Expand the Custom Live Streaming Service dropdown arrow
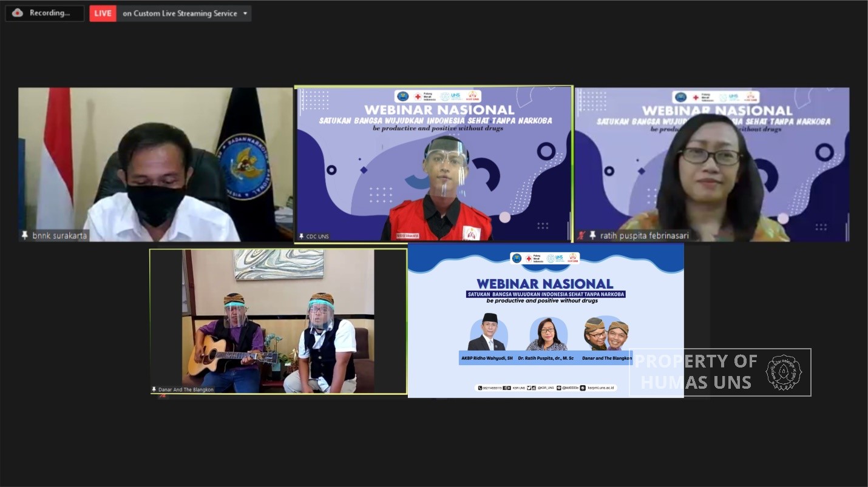Screen dimensions: 868x487 tap(245, 13)
